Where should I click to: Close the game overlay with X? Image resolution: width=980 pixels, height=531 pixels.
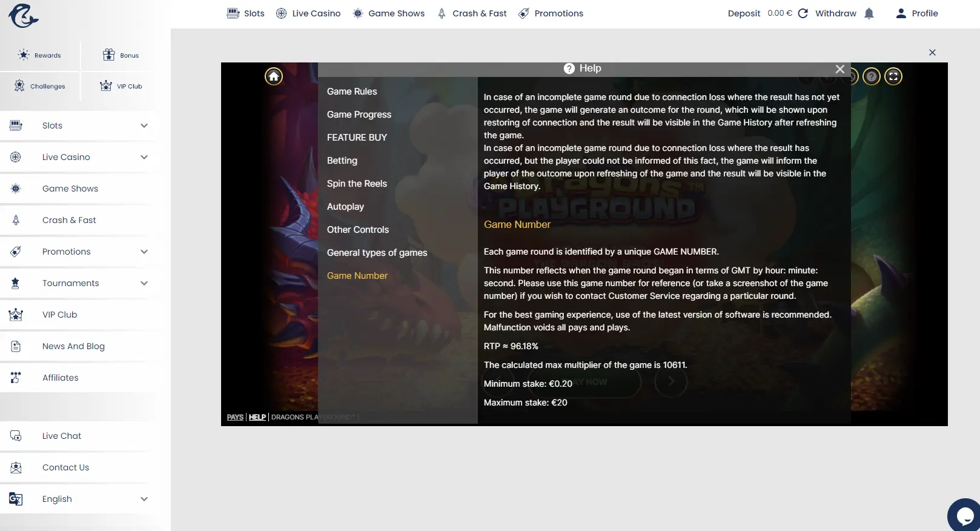click(x=932, y=53)
